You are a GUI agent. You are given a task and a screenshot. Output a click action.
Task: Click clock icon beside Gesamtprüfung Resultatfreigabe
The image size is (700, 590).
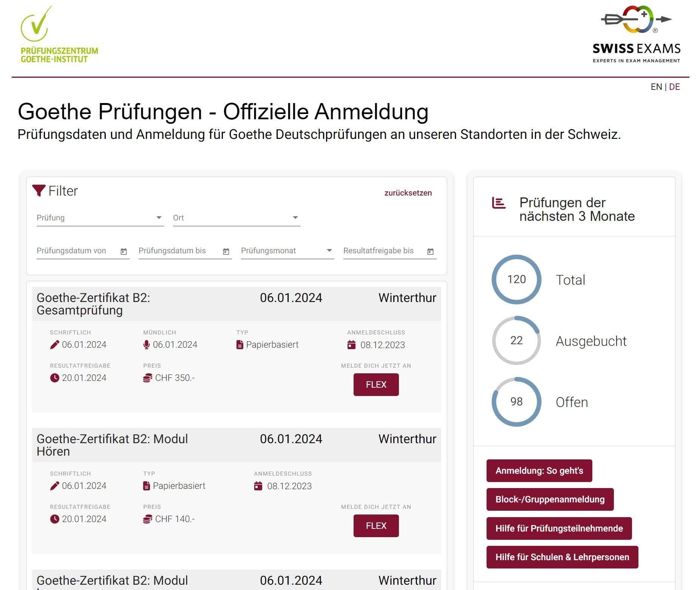pos(55,378)
